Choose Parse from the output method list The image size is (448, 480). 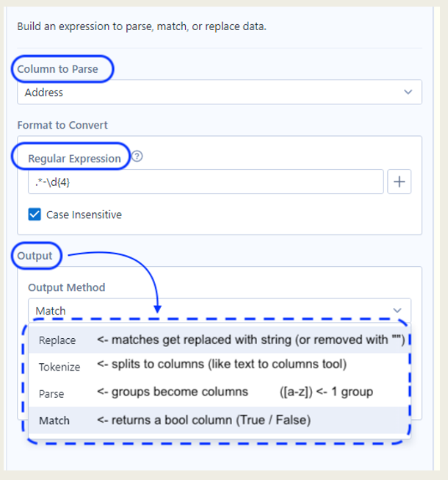click(51, 393)
